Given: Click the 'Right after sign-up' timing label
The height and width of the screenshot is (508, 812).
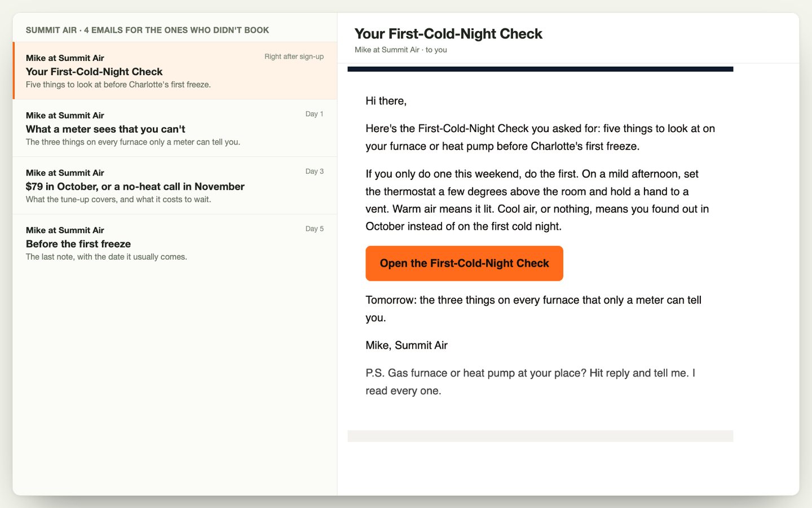Looking at the screenshot, I should (294, 56).
